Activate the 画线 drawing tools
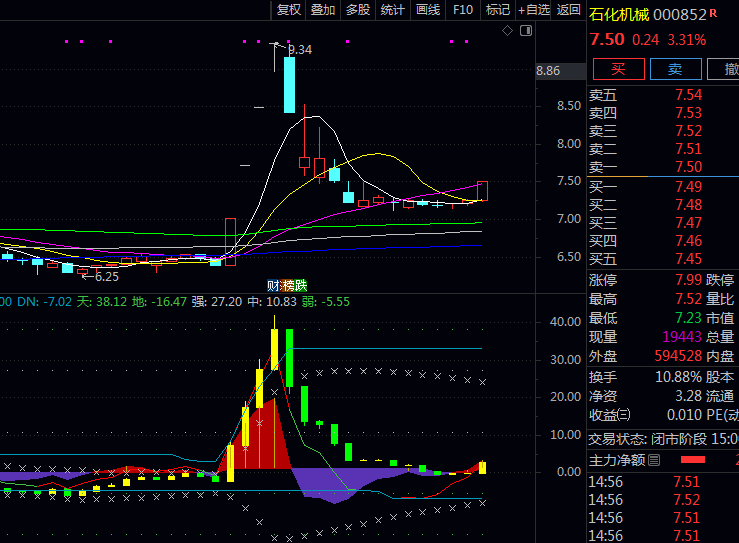Screen dimensions: 739x543 click(428, 10)
